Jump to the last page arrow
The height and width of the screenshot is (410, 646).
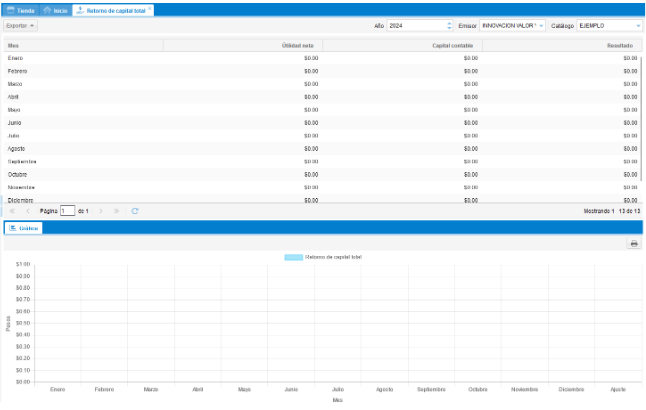click(117, 211)
